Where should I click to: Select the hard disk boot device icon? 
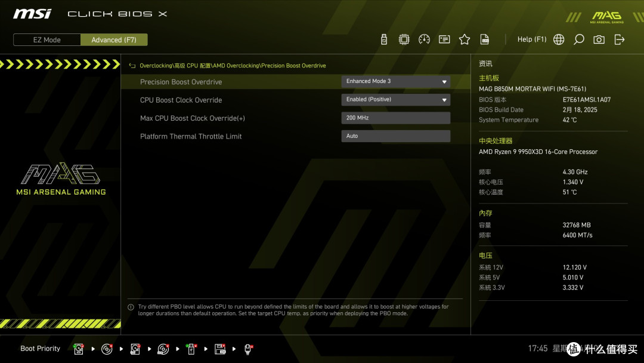[x=79, y=349]
